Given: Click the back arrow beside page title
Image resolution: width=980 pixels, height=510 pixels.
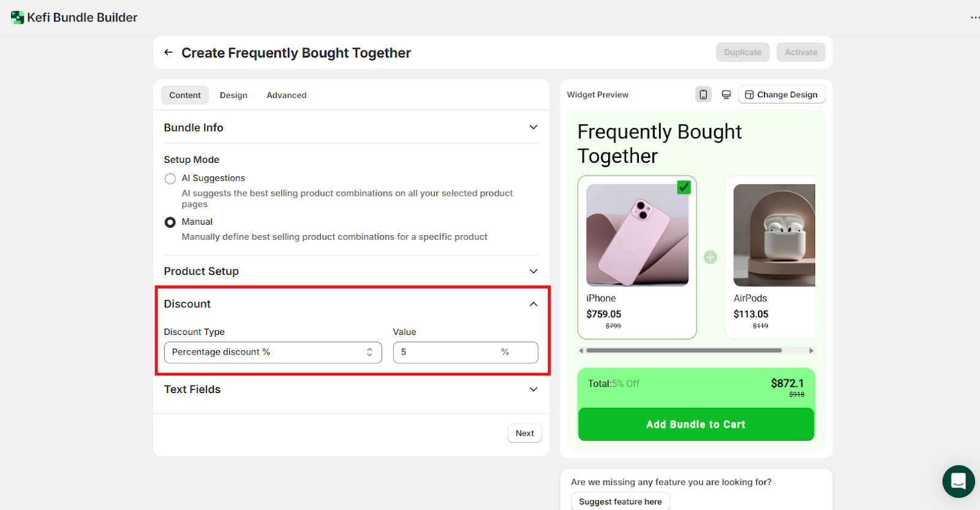Looking at the screenshot, I should pyautogui.click(x=168, y=53).
